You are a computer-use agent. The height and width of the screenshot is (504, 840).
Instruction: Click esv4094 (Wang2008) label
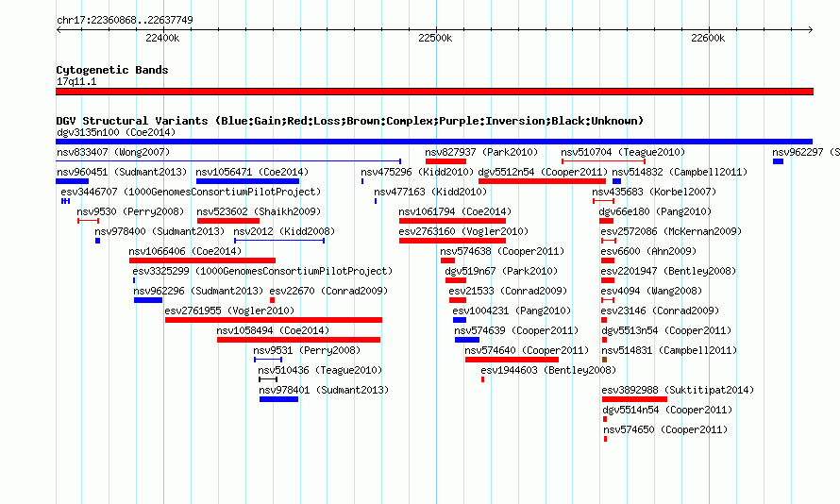(x=651, y=291)
